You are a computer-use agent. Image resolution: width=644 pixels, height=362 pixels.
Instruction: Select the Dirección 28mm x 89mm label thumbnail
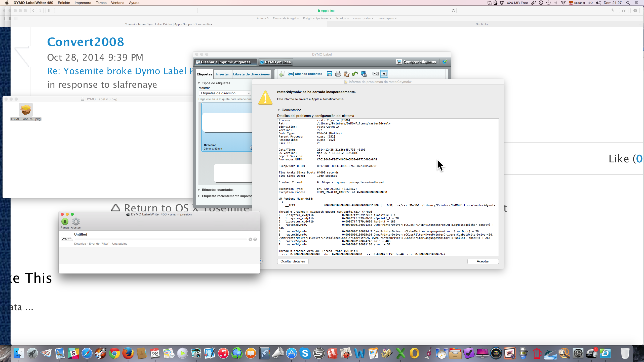(227, 127)
